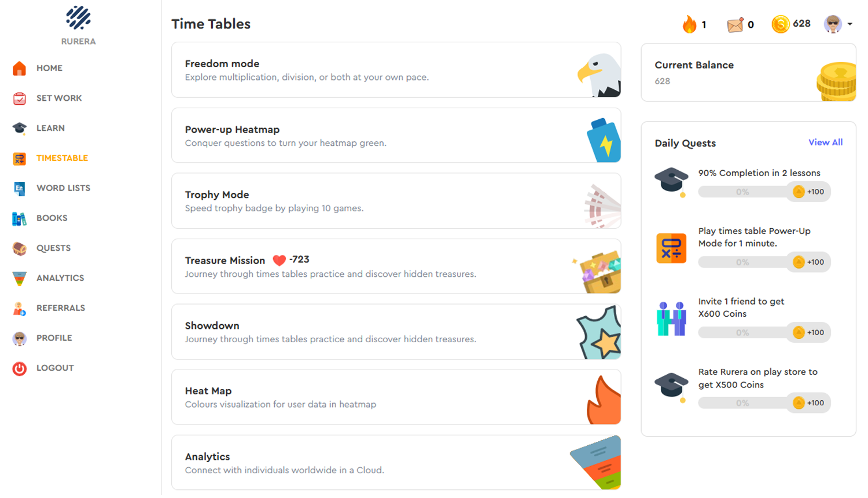Click the Quests treasure chest sidebar icon
Image resolution: width=868 pixels, height=498 pixels.
coord(20,248)
